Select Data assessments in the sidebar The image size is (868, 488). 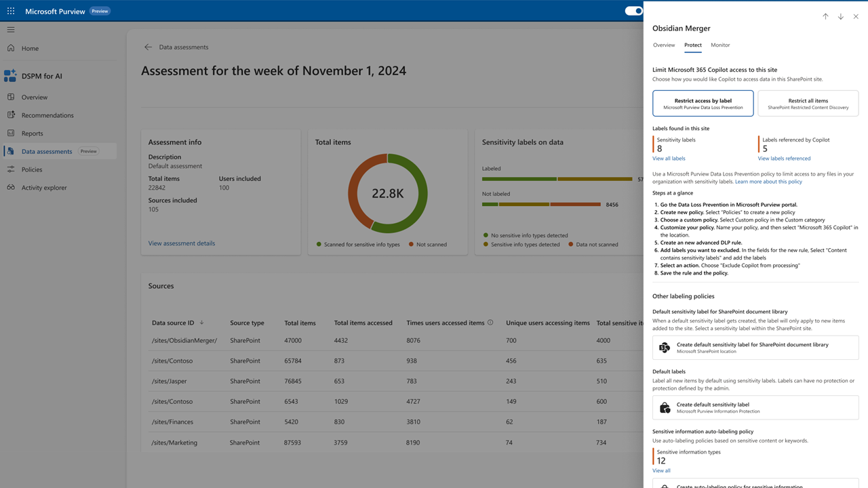tap(58, 151)
